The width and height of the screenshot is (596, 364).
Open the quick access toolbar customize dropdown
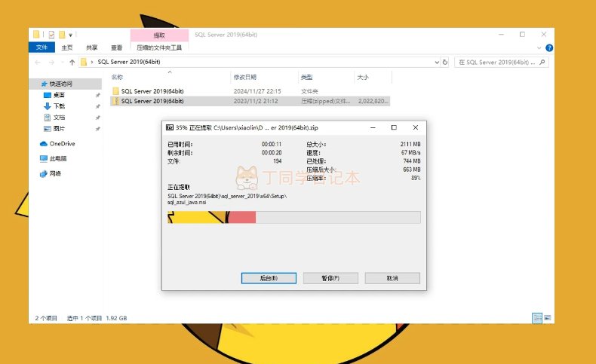[70, 35]
